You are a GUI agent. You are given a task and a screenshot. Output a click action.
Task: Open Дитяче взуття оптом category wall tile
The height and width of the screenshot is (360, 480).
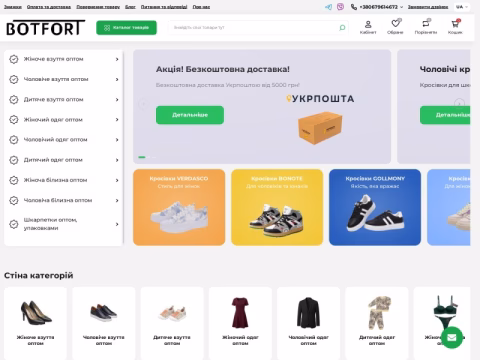[172, 323]
